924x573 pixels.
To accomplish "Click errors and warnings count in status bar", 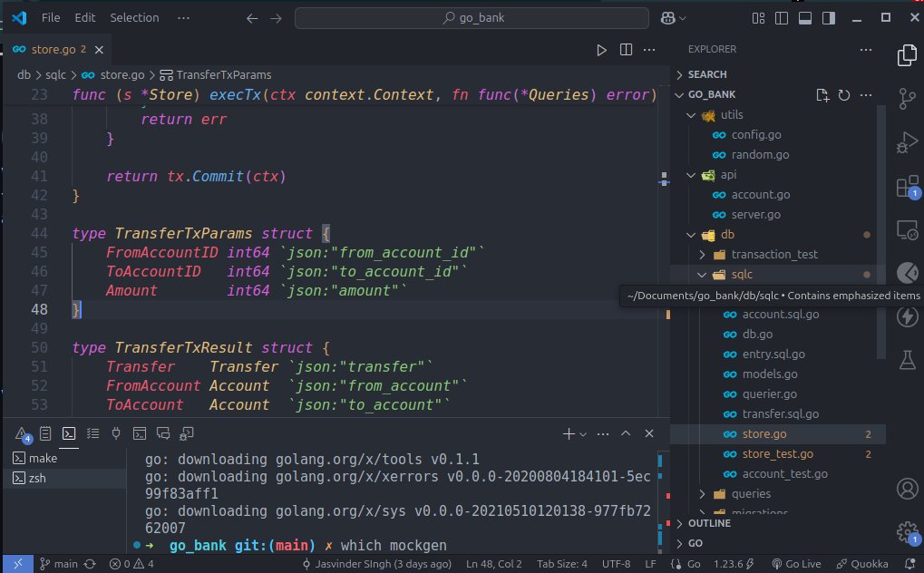I will point(132,564).
